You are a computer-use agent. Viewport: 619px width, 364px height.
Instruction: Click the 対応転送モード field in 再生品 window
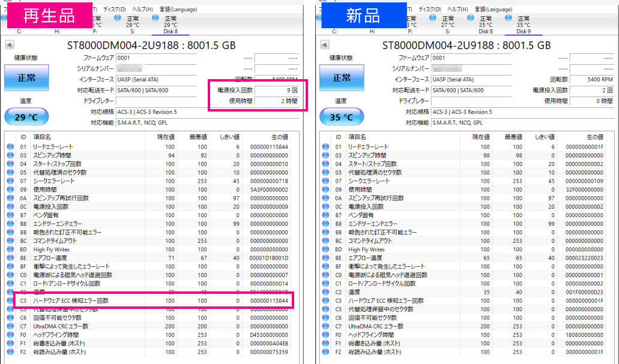(x=156, y=91)
